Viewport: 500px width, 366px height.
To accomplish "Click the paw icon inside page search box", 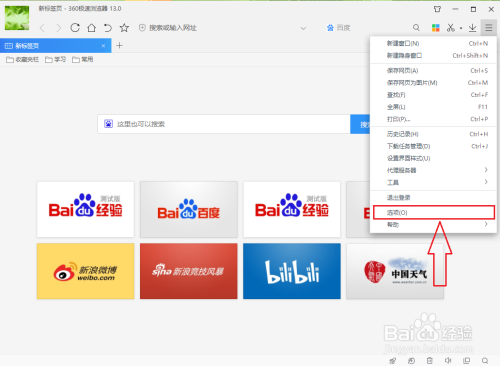I will [108, 124].
